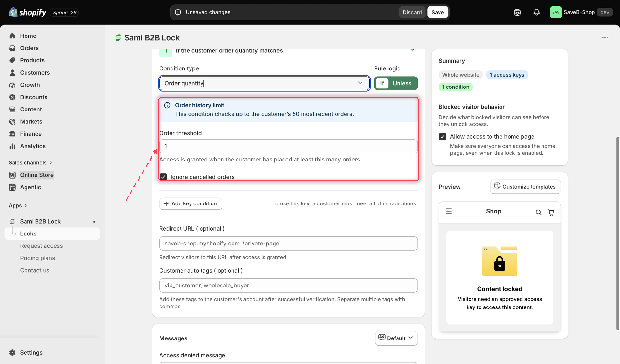The height and width of the screenshot is (364, 620).
Task: Open the notifications bell
Action: 536,12
